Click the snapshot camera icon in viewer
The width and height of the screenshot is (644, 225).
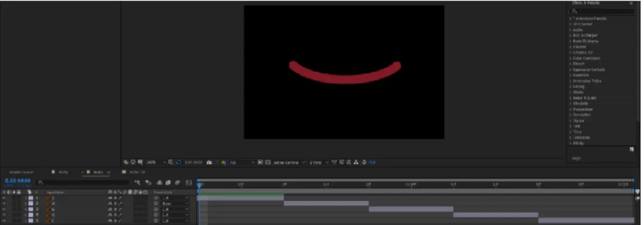pyautogui.click(x=209, y=163)
